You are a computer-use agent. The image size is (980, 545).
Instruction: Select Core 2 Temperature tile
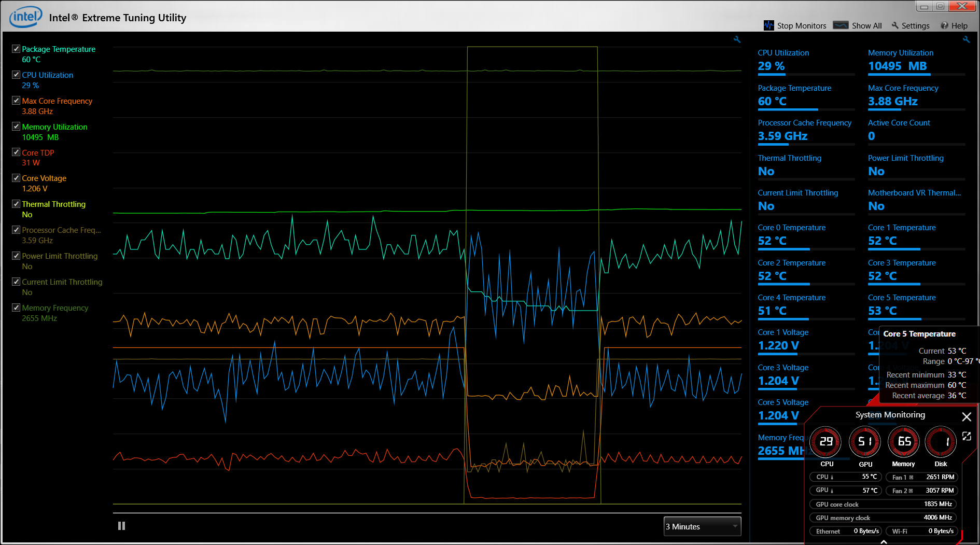(x=806, y=272)
